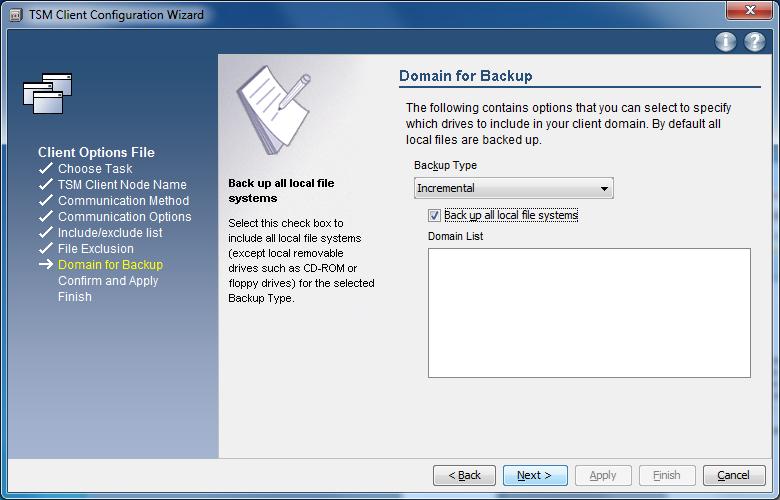
Task: Go to TSM Client Node Name step
Action: click(122, 185)
